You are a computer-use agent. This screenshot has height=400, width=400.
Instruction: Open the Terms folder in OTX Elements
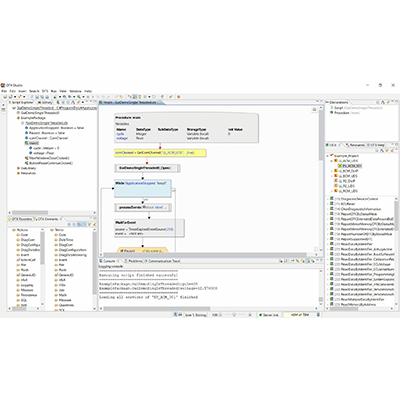tap(57, 230)
